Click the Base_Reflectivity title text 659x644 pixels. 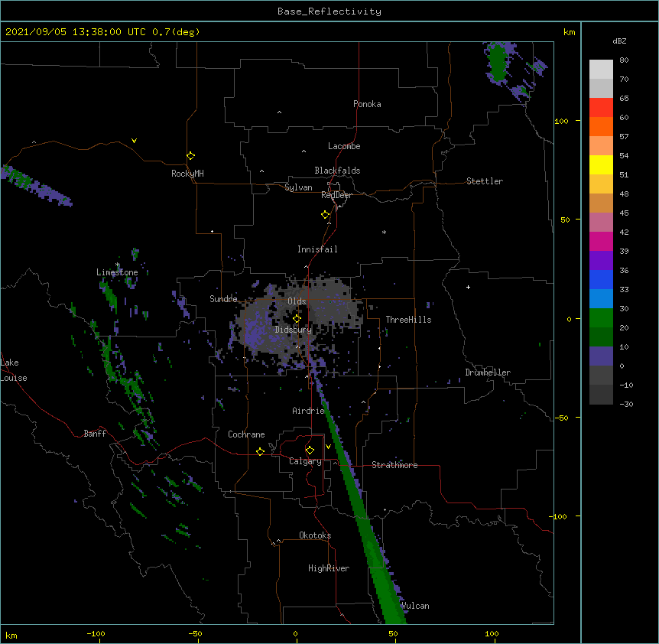329,11
